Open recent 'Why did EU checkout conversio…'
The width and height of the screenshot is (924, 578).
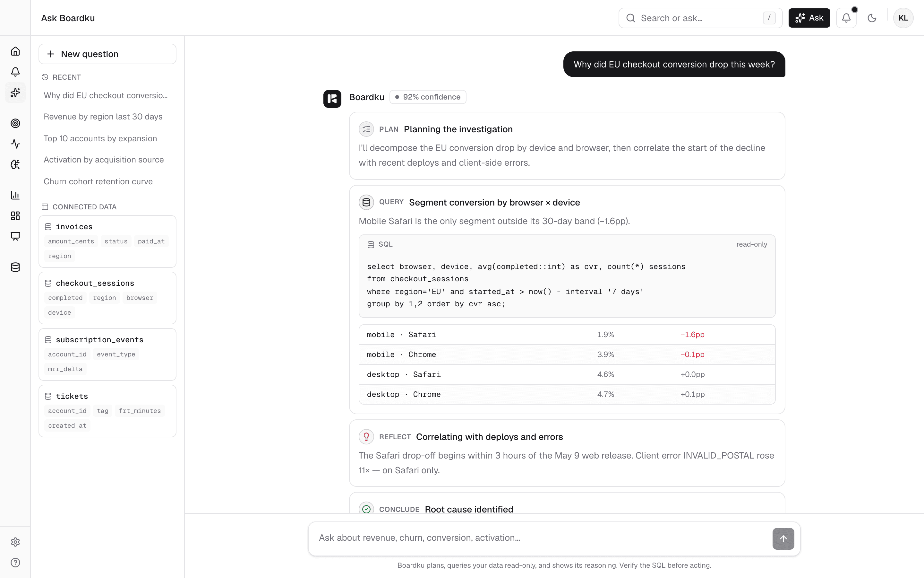pos(106,96)
